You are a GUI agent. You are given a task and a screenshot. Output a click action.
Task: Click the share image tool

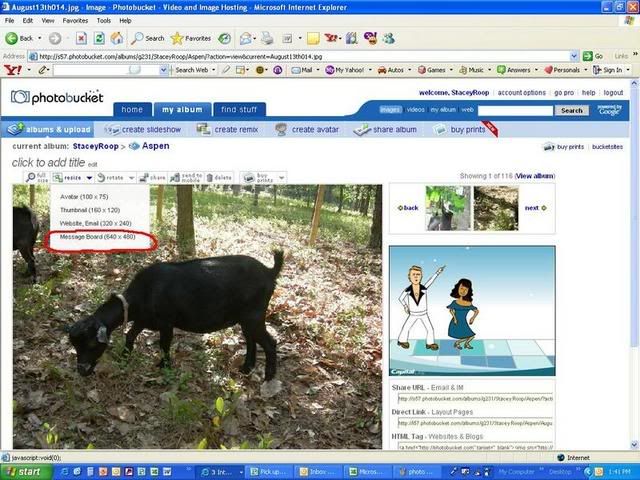(152, 178)
